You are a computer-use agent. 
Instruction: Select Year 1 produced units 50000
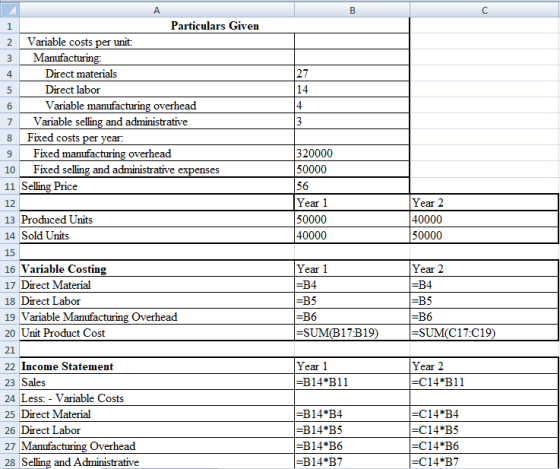[352, 219]
